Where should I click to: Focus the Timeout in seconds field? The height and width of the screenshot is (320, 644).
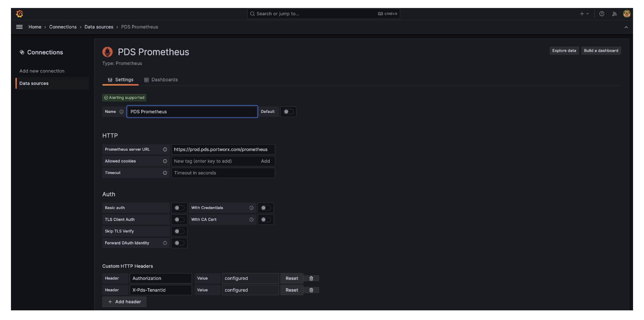(x=223, y=173)
